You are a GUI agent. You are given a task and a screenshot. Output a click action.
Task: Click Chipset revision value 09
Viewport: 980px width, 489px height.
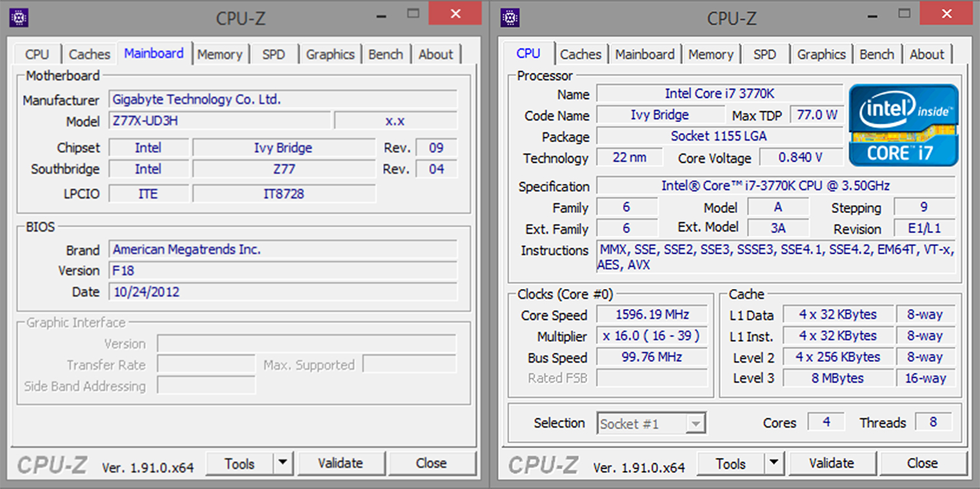click(x=436, y=148)
